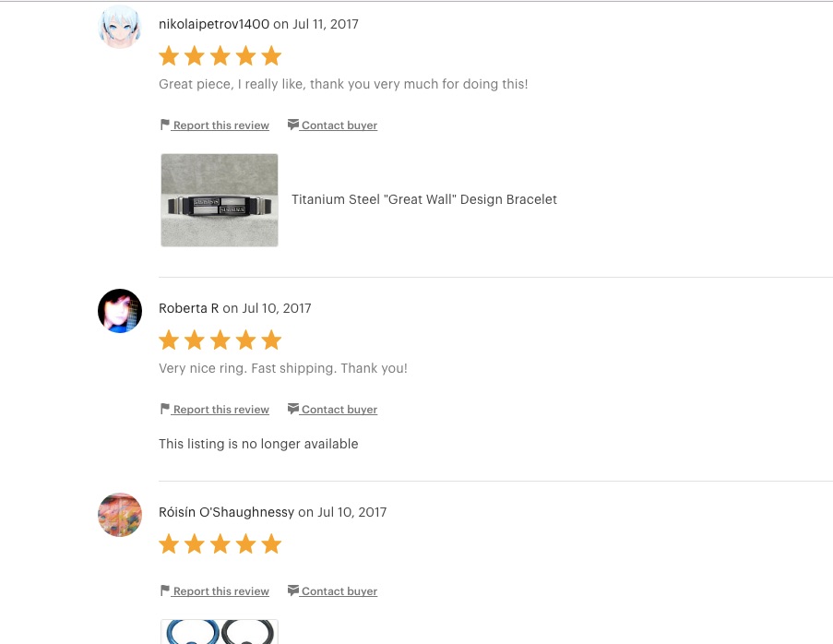Click nikolaipetrov1400's anime avatar
This screenshot has height=644, width=833.
click(x=120, y=27)
